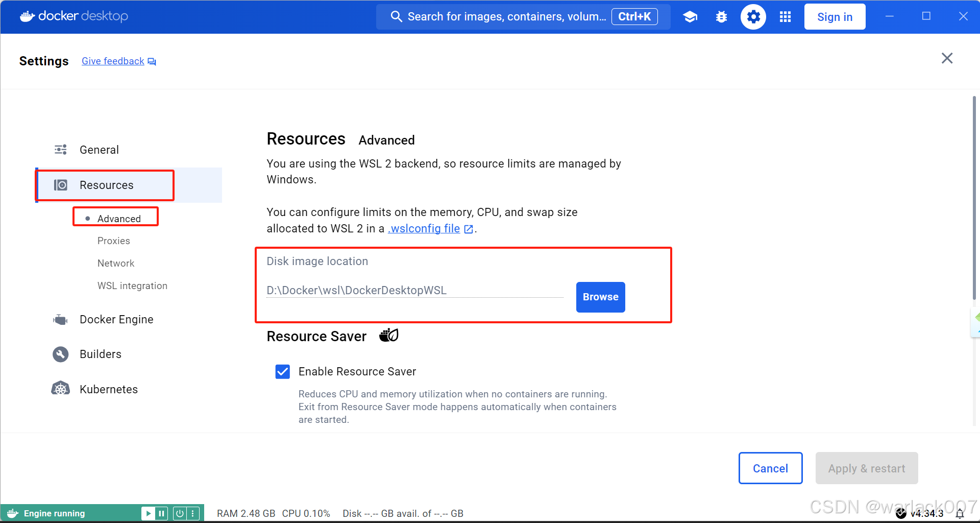The height and width of the screenshot is (523, 980).
Task: Click the update checkmark icon near version
Action: [x=901, y=513]
